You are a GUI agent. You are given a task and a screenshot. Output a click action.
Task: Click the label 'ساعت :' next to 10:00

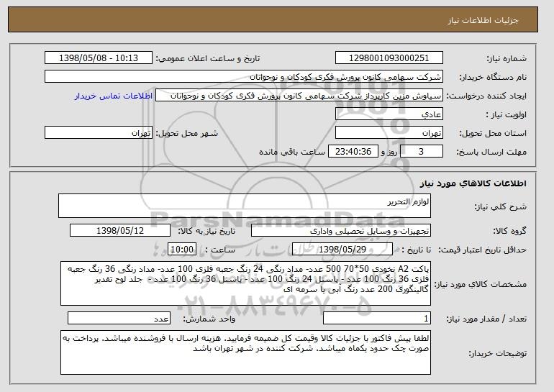(x=220, y=250)
